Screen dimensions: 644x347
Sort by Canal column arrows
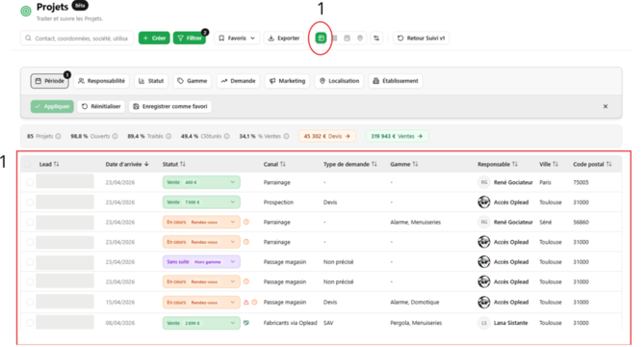click(x=283, y=164)
